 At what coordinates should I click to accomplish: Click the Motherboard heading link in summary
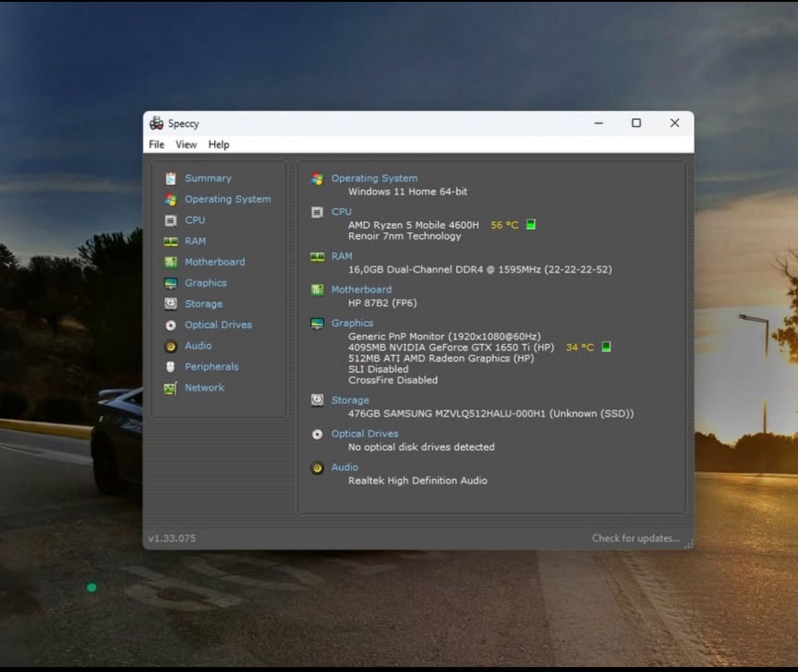[x=361, y=289]
